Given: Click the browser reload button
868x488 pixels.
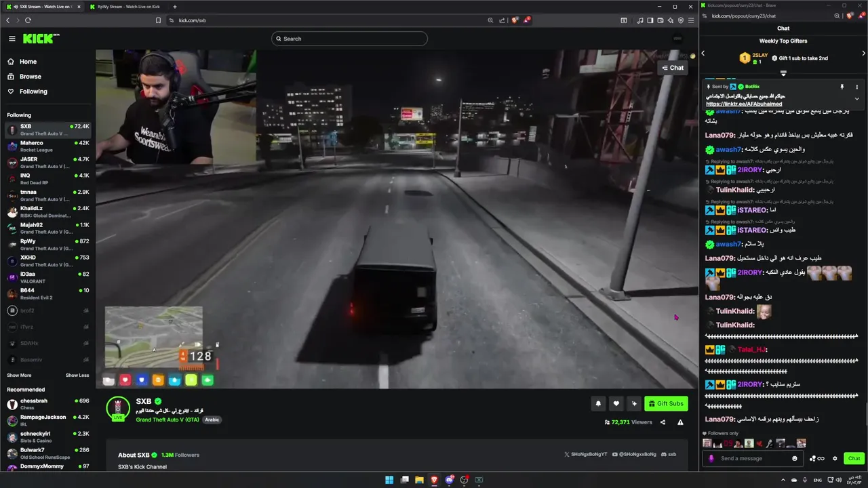Looking at the screenshot, I should pyautogui.click(x=28, y=20).
